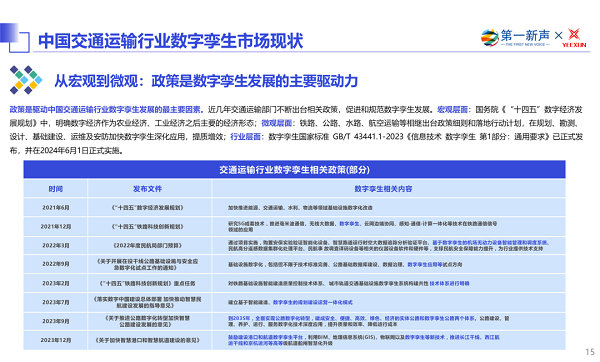Click the blue square corner decoration
This screenshot has width=600, height=362.
(15, 38)
